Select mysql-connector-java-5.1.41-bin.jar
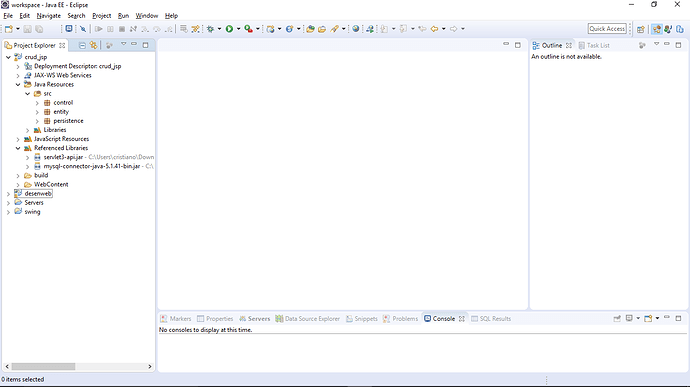The image size is (690, 387). pos(92,166)
